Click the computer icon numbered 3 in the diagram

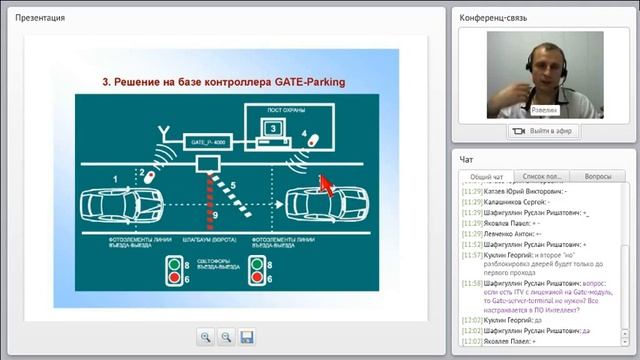[x=273, y=133]
